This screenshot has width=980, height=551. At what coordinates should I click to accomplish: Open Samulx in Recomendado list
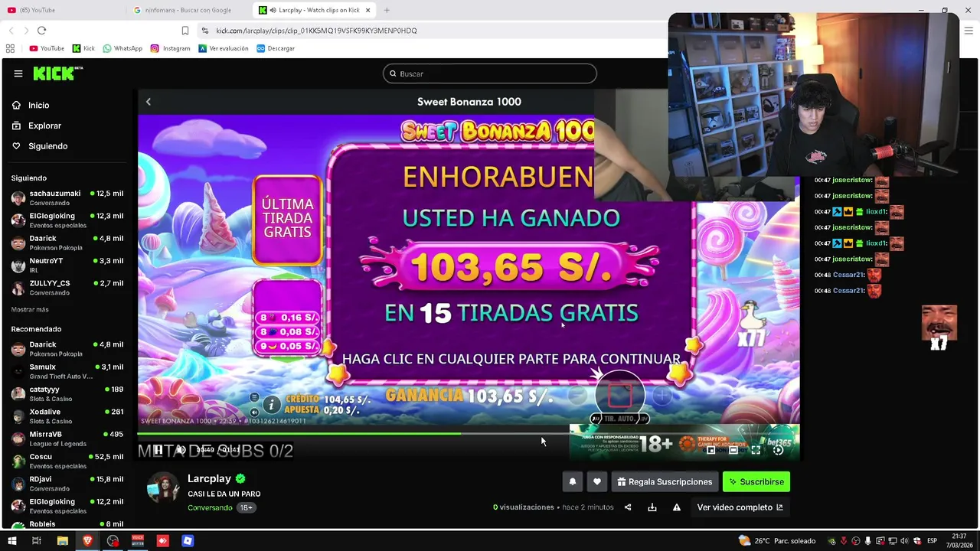pyautogui.click(x=67, y=371)
